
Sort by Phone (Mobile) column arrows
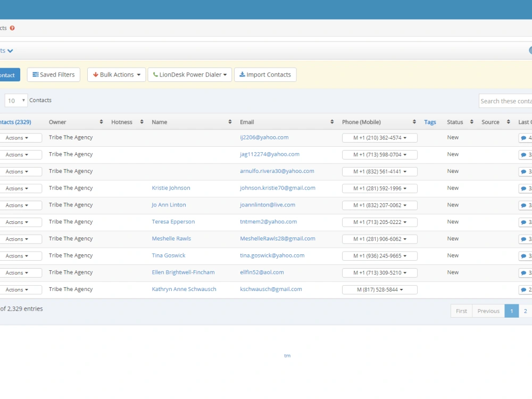[414, 122]
